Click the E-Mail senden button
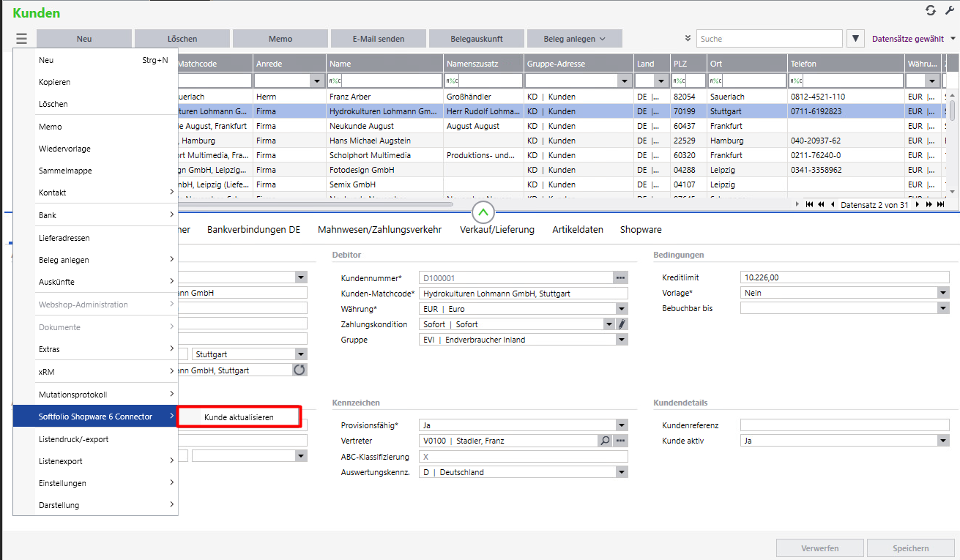The image size is (960, 560). [378, 39]
